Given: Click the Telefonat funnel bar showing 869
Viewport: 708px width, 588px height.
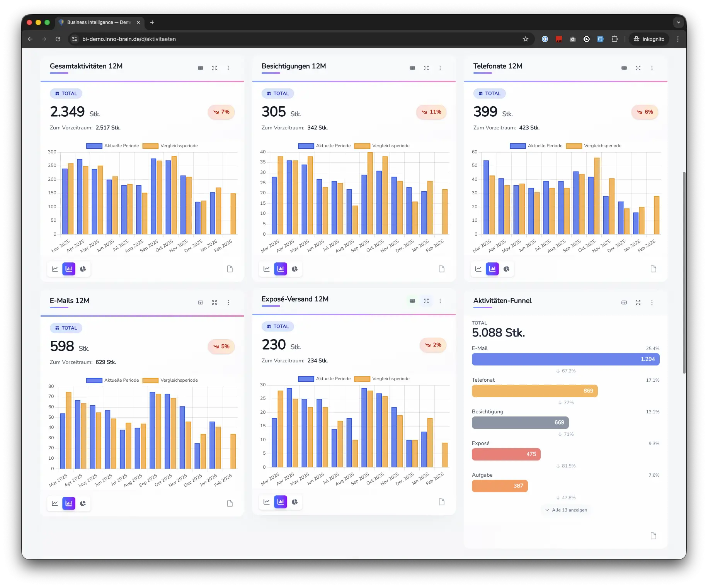Looking at the screenshot, I should pos(534,391).
